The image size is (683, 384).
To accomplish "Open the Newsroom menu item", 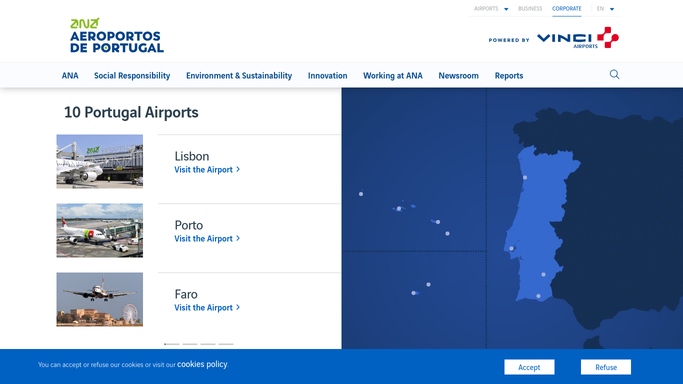I will (x=458, y=75).
